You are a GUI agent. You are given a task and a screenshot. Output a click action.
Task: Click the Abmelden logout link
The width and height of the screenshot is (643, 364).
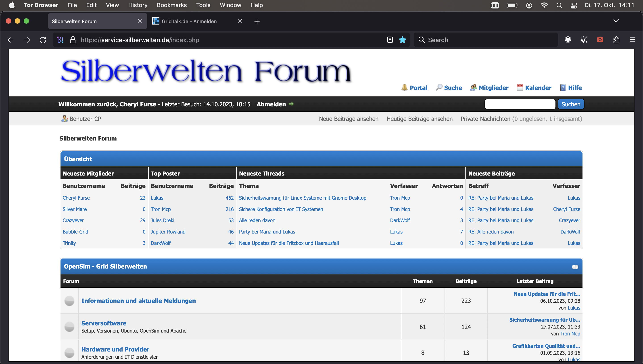click(271, 104)
